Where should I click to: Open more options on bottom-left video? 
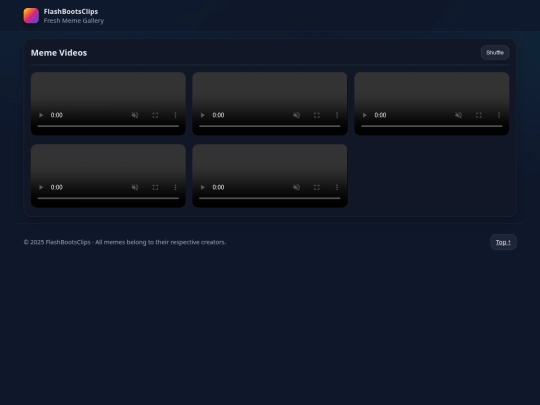point(175,187)
